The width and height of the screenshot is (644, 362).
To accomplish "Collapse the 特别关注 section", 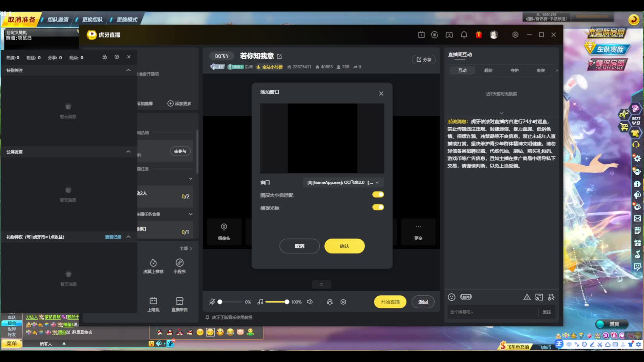I will click(x=128, y=70).
